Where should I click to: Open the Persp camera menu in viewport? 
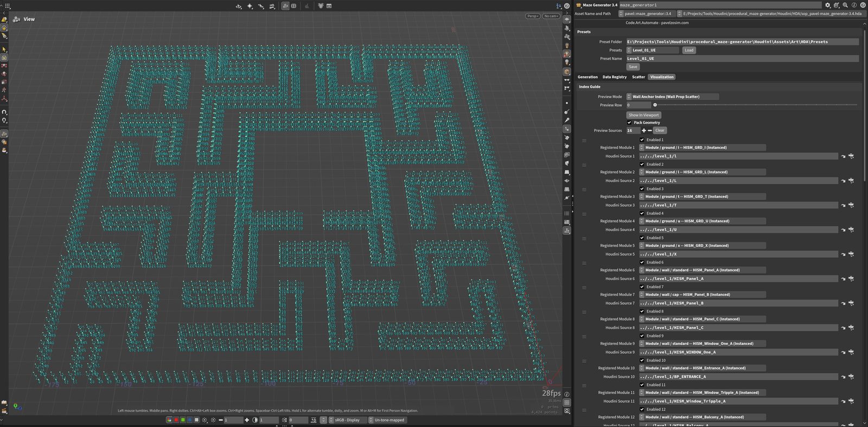tap(533, 16)
